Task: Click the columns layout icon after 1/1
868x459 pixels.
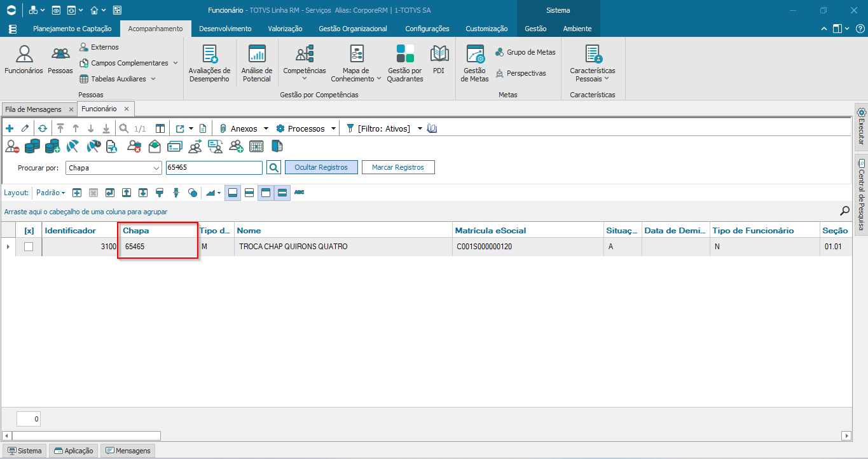Action: (160, 128)
